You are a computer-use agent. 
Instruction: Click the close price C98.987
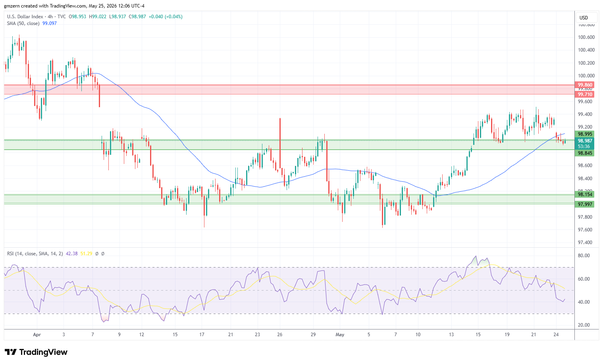(x=137, y=17)
